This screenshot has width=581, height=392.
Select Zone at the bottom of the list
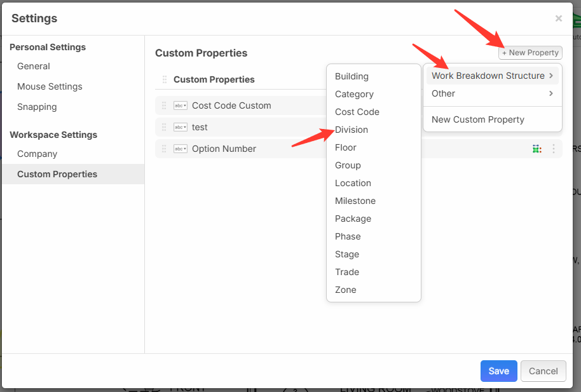(x=346, y=290)
